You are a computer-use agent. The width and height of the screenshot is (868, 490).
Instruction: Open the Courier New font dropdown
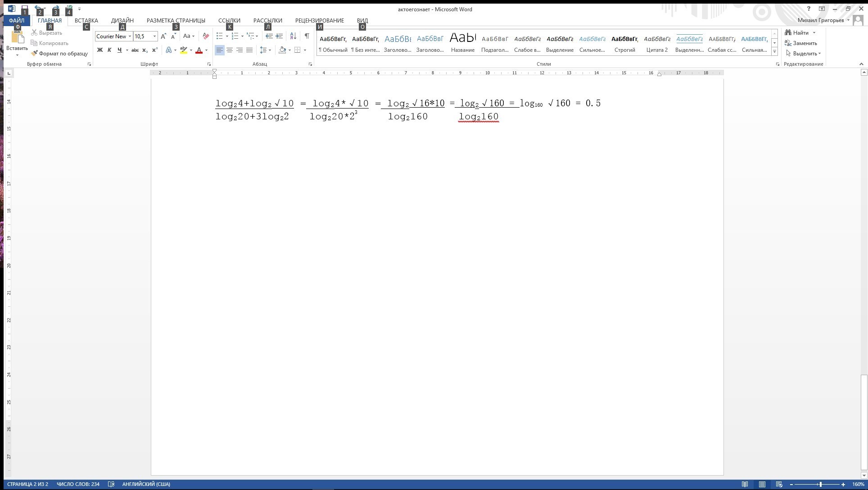130,36
